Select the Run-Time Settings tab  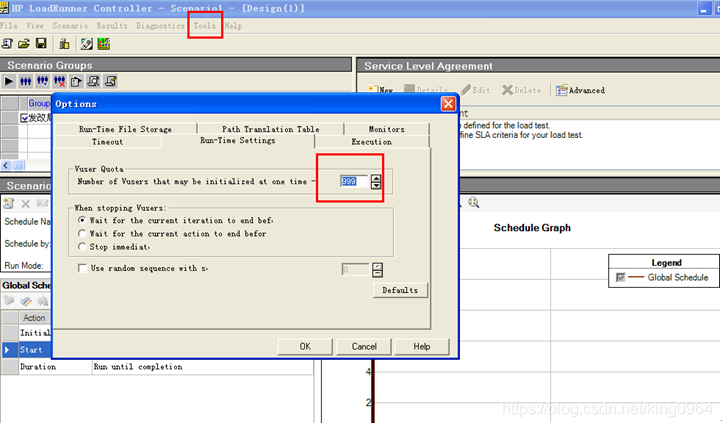[238, 140]
